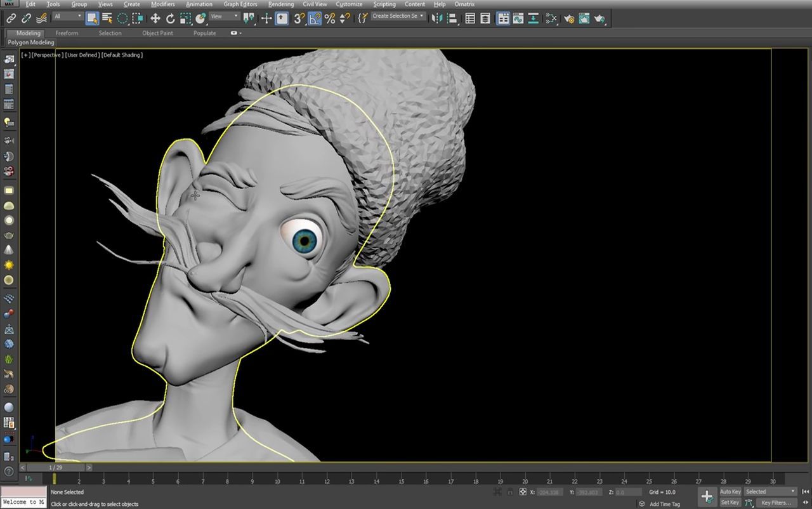Toggle Angle Snap on
This screenshot has height=509, width=812.
[316, 18]
